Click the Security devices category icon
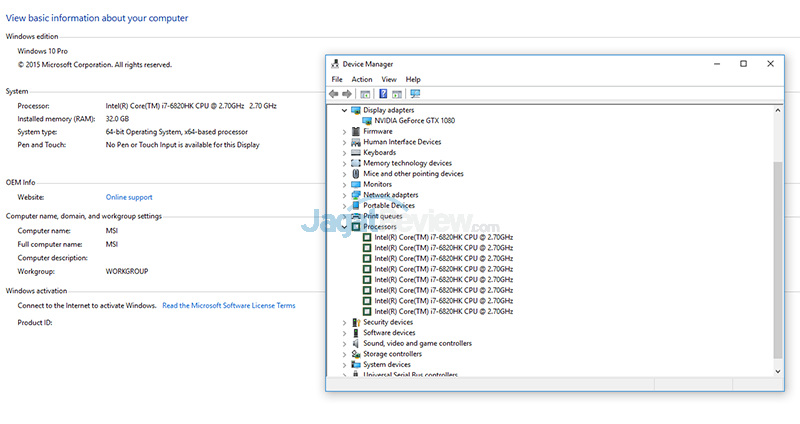 [356, 322]
